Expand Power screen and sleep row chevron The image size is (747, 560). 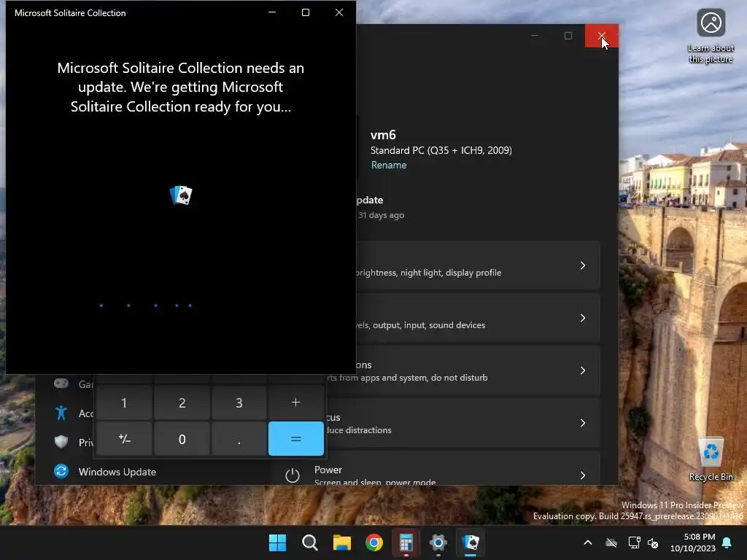[x=583, y=475]
